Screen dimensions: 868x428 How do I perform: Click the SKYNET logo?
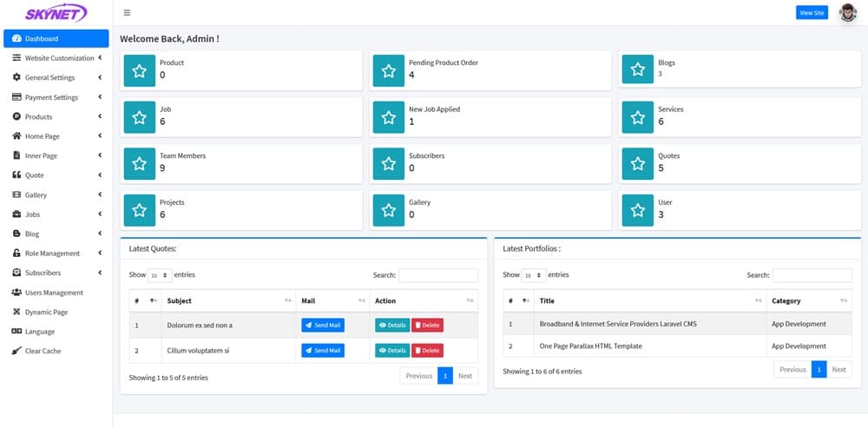pyautogui.click(x=56, y=14)
